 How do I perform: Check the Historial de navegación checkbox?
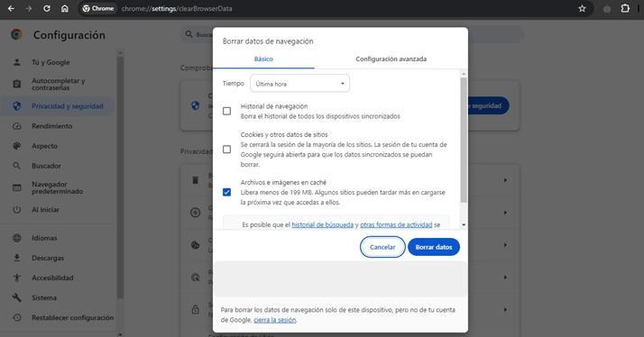coord(226,111)
